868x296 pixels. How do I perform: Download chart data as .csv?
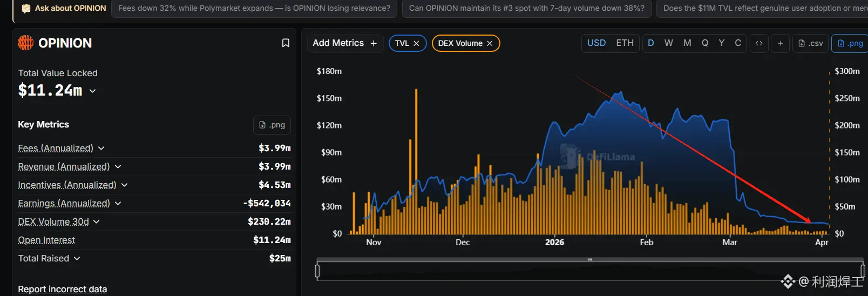tap(811, 43)
